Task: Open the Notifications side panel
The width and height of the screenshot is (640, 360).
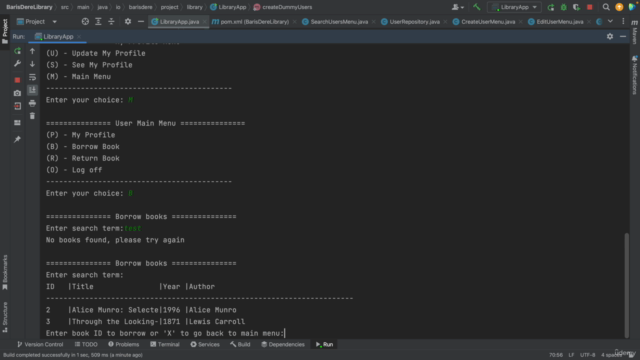Action: [x=635, y=75]
